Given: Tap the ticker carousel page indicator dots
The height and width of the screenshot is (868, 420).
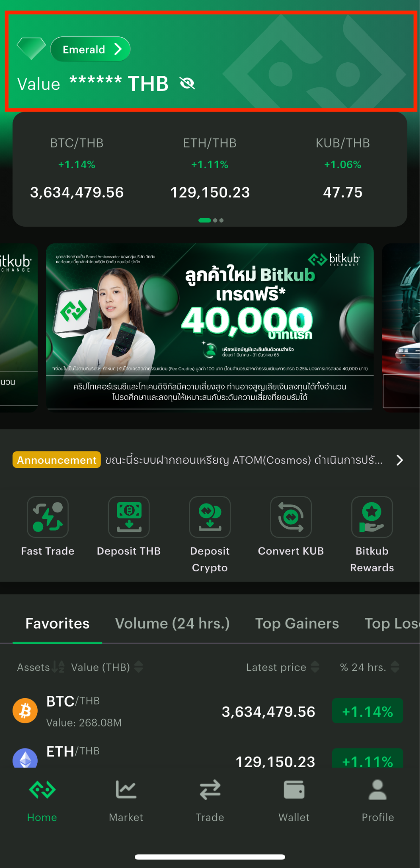Looking at the screenshot, I should [x=211, y=220].
